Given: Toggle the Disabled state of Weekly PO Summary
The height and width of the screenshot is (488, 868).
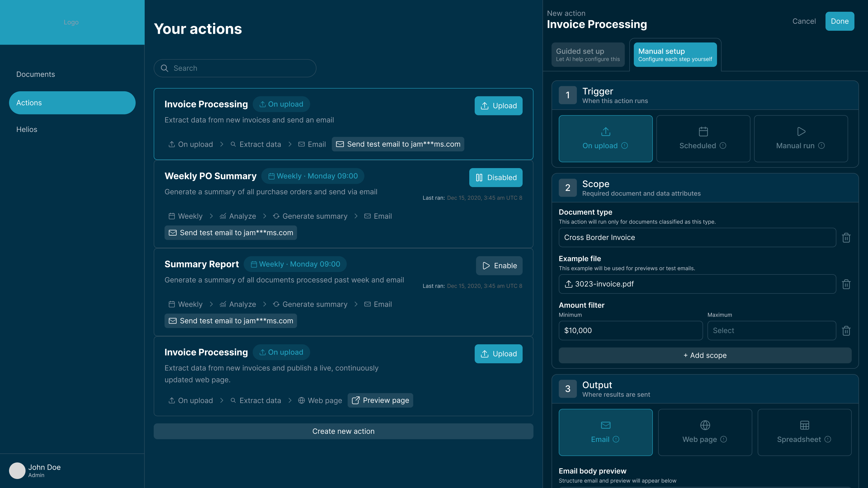Looking at the screenshot, I should coord(496,177).
